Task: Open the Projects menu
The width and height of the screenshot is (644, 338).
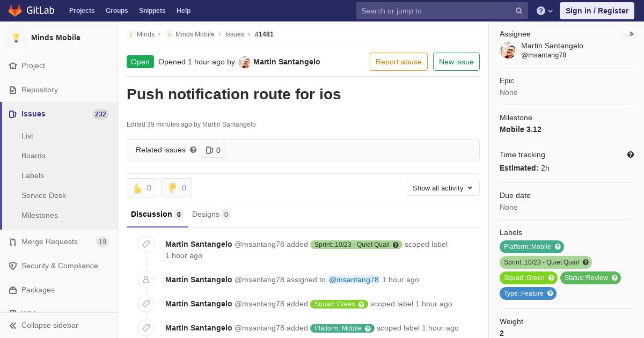Action: pos(82,11)
